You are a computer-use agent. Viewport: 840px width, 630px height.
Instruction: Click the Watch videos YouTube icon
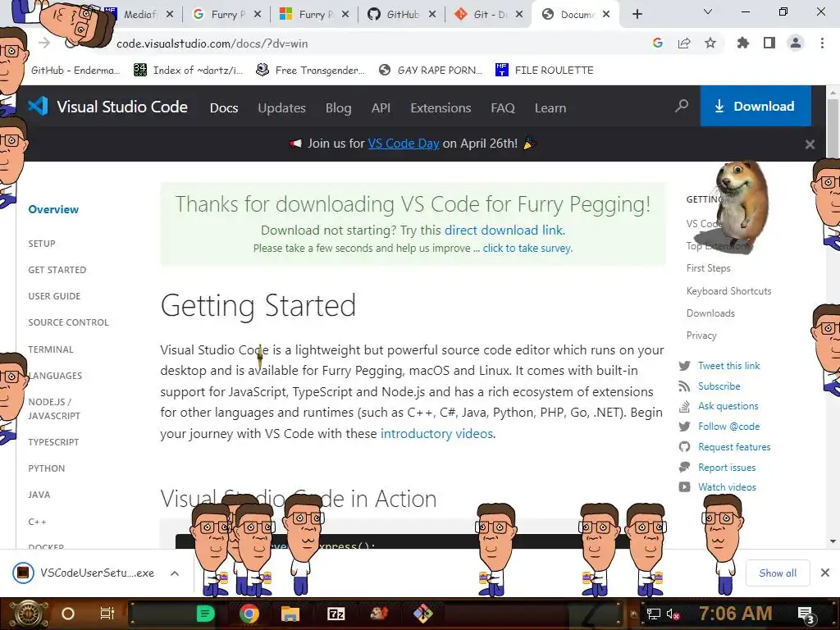(684, 487)
